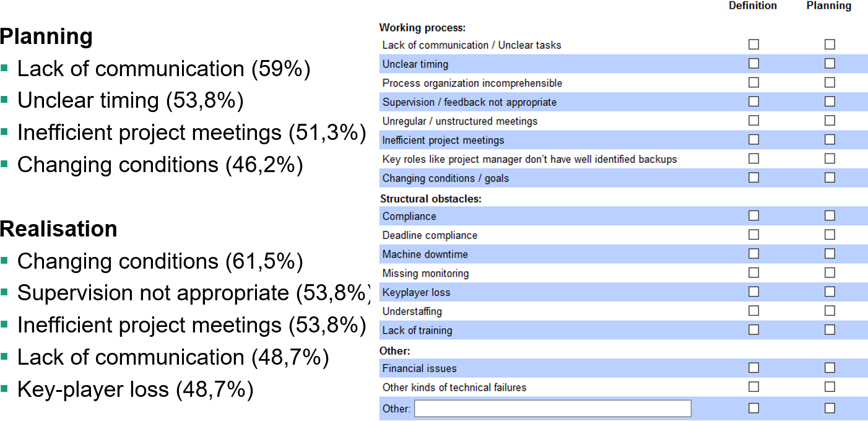Tick Definition for Changing conditions / goals
868x421 pixels.
pos(753,178)
